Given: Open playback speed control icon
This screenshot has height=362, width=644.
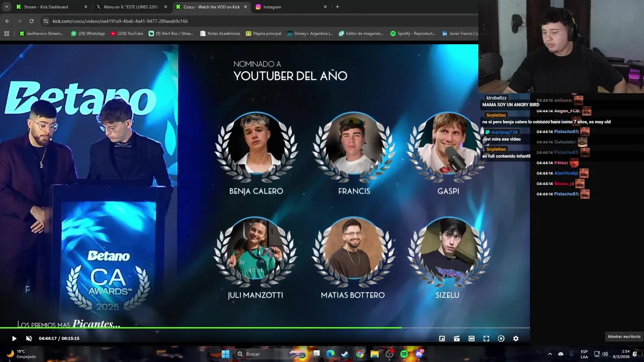Looking at the screenshot, I should pos(501,338).
